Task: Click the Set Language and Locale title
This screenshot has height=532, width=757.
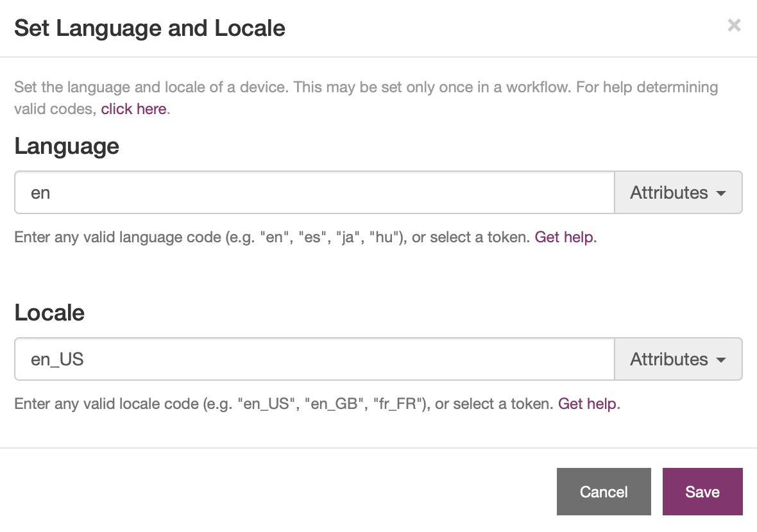Action: coord(149,28)
